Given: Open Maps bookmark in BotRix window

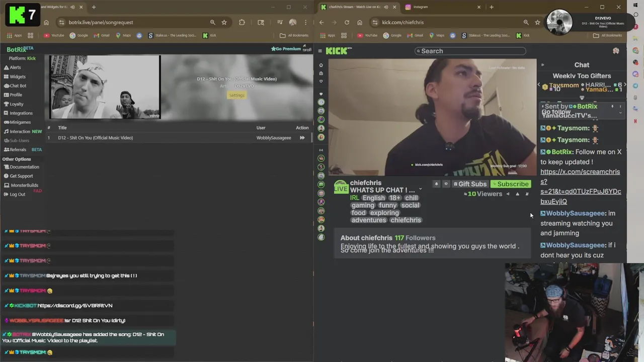Looking at the screenshot, I should click(123, 35).
